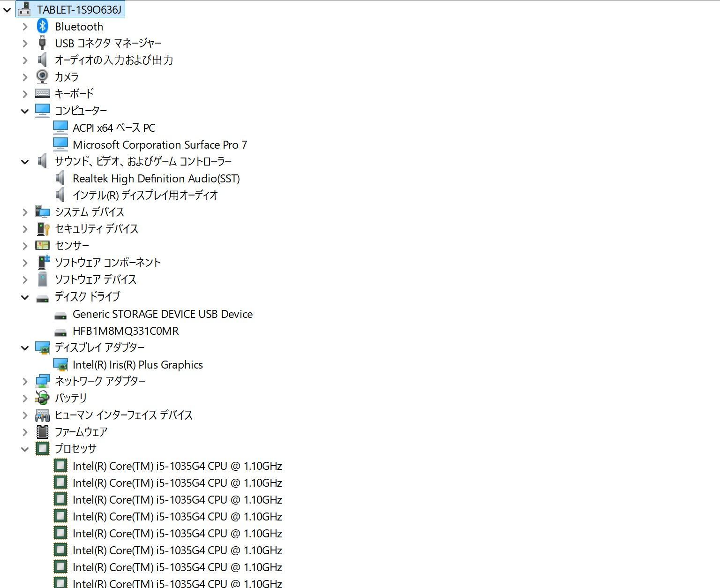This screenshot has width=720, height=588.
Task: Click the drive icon beside HFB1M8MQ331C0MR
Action: 60,332
